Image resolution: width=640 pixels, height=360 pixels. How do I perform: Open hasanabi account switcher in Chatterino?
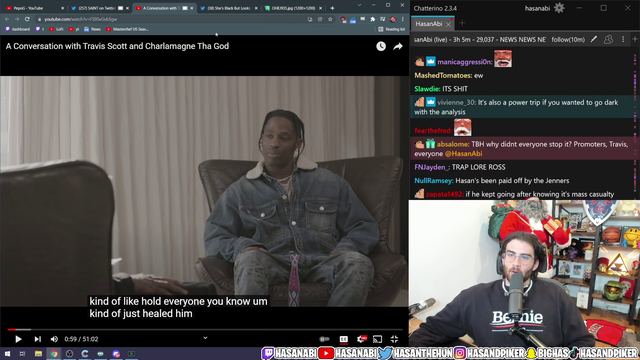pos(537,8)
